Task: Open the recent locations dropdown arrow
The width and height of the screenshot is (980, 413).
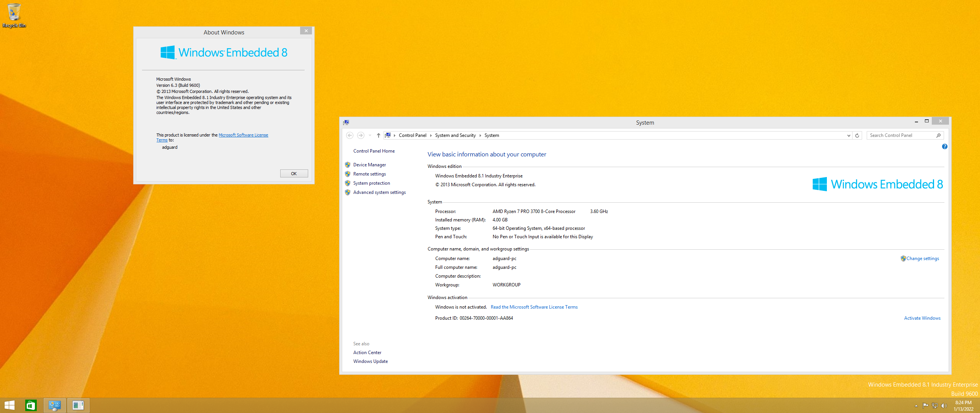Action: coord(370,135)
